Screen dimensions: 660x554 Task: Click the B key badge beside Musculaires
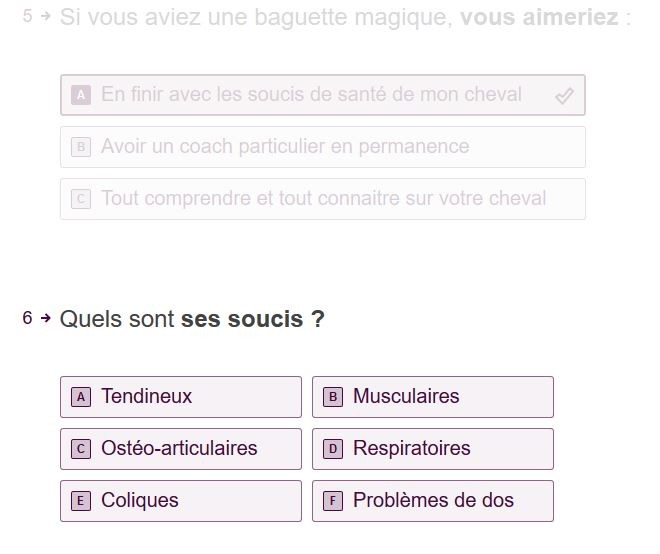pos(334,397)
